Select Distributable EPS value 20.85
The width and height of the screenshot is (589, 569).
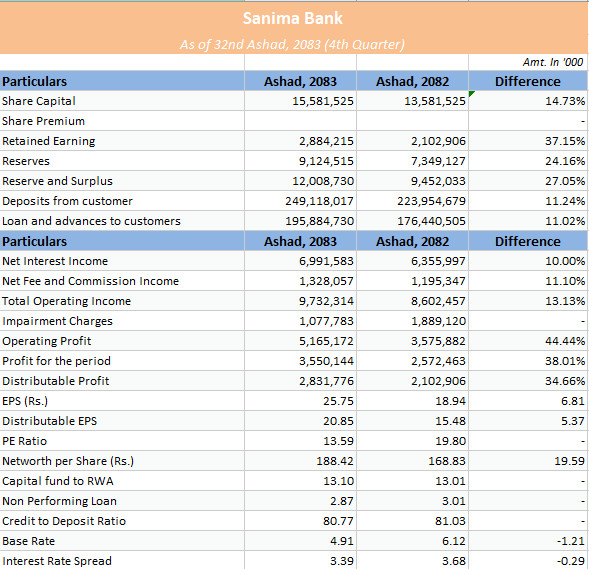click(x=338, y=421)
